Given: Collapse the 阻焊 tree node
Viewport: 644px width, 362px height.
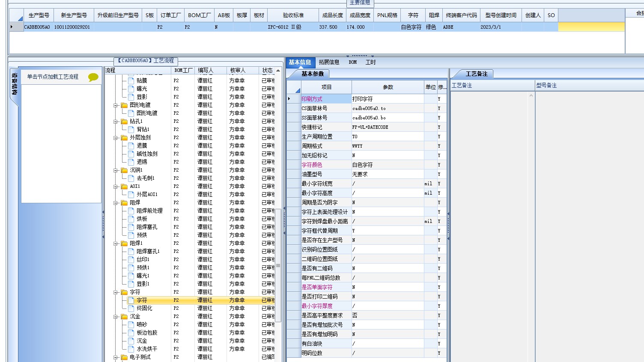Looking at the screenshot, I should pos(116,203).
